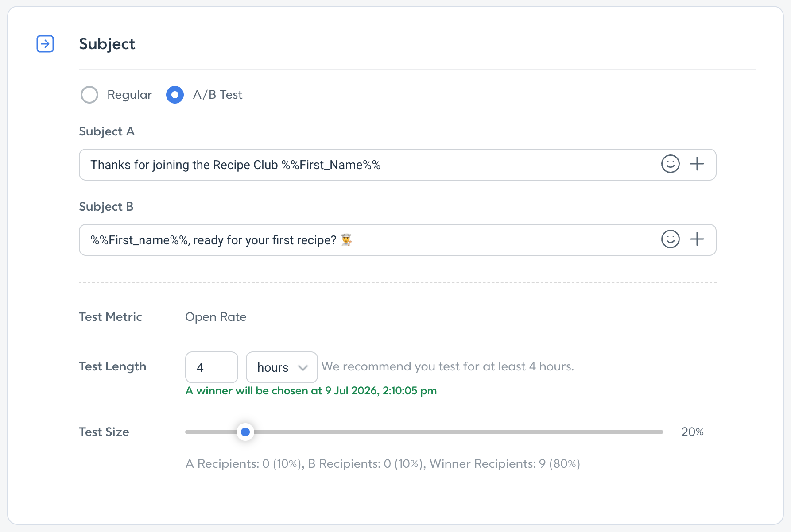Click the Subject section arrow icon
This screenshot has height=532, width=791.
45,44
